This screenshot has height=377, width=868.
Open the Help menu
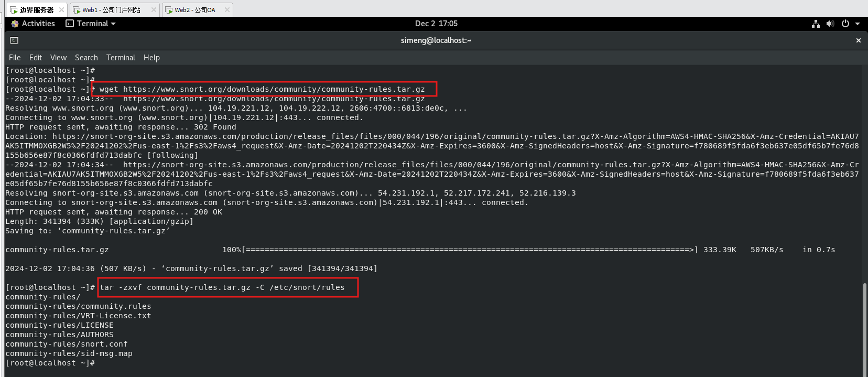point(151,58)
